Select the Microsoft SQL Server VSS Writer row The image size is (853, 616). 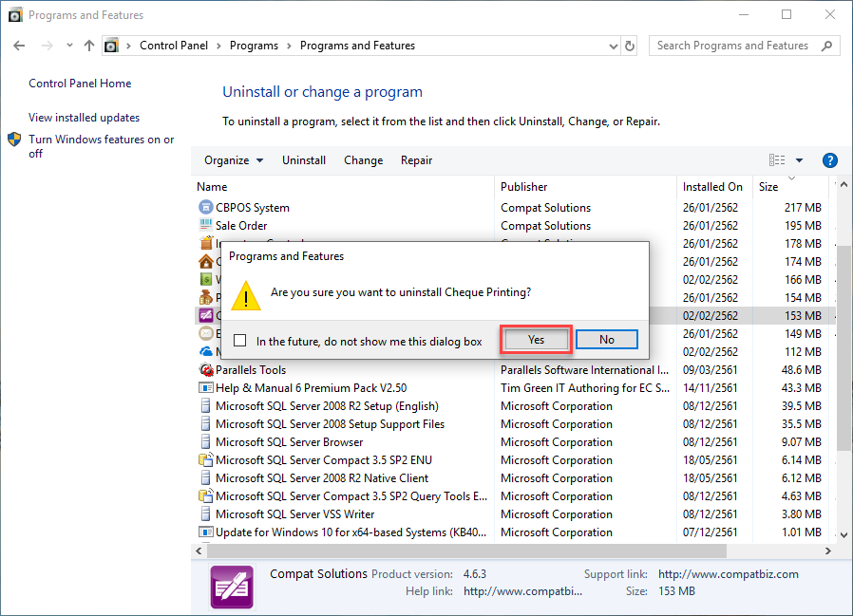(x=515, y=513)
